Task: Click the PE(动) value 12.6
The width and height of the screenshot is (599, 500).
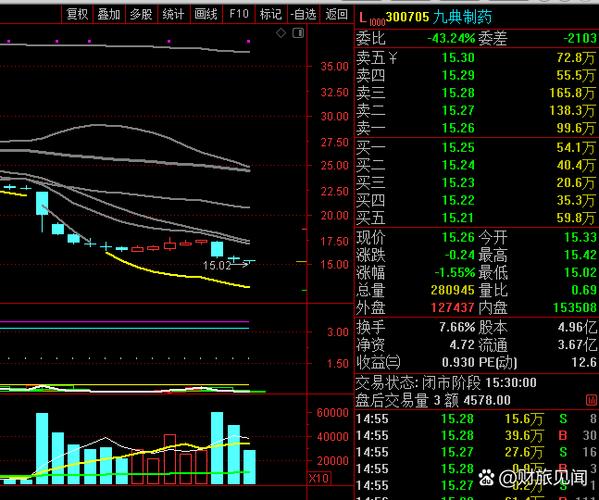Action: point(584,362)
